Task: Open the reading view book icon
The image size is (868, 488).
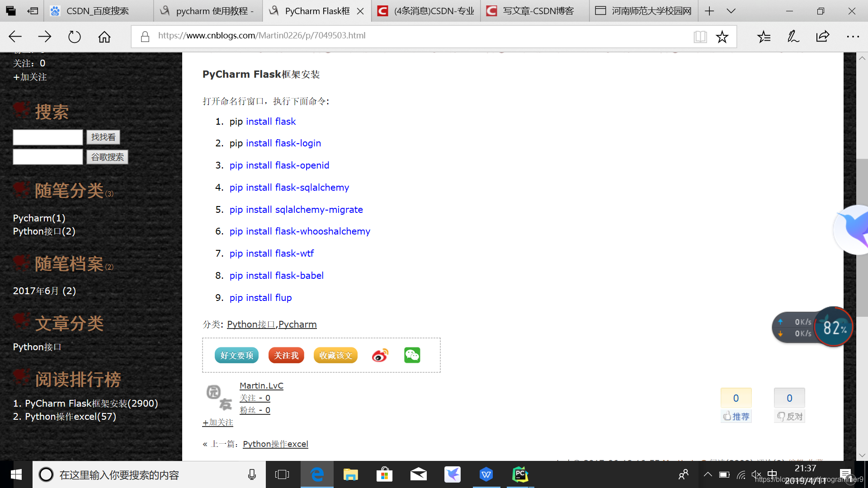Action: pyautogui.click(x=700, y=37)
